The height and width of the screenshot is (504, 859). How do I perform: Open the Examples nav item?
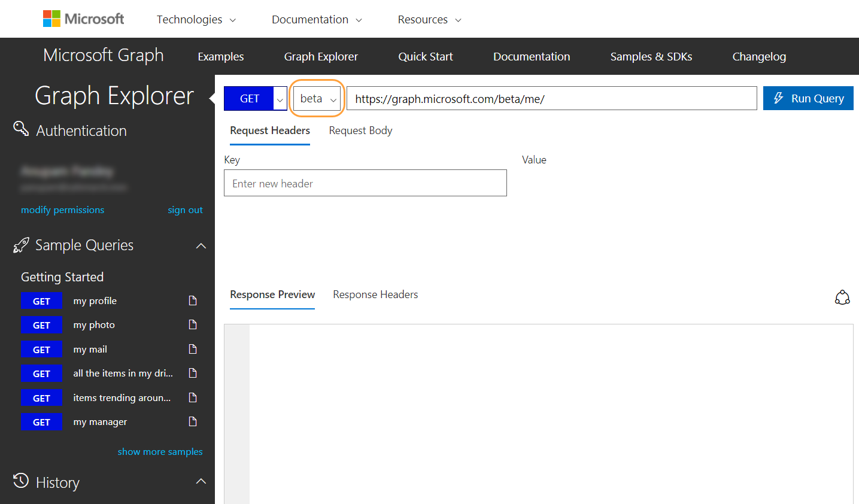coord(221,57)
